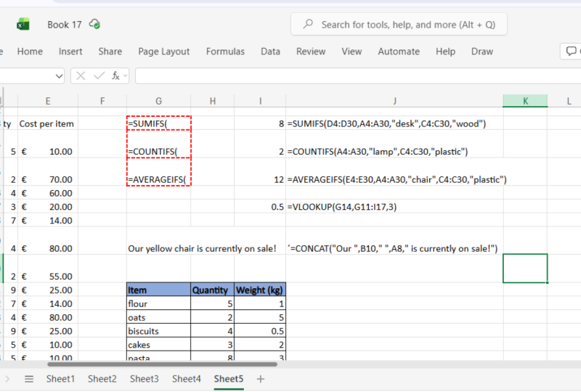Click the sheet tab scroll arrow
This screenshot has height=392, width=581.
coord(7,379)
